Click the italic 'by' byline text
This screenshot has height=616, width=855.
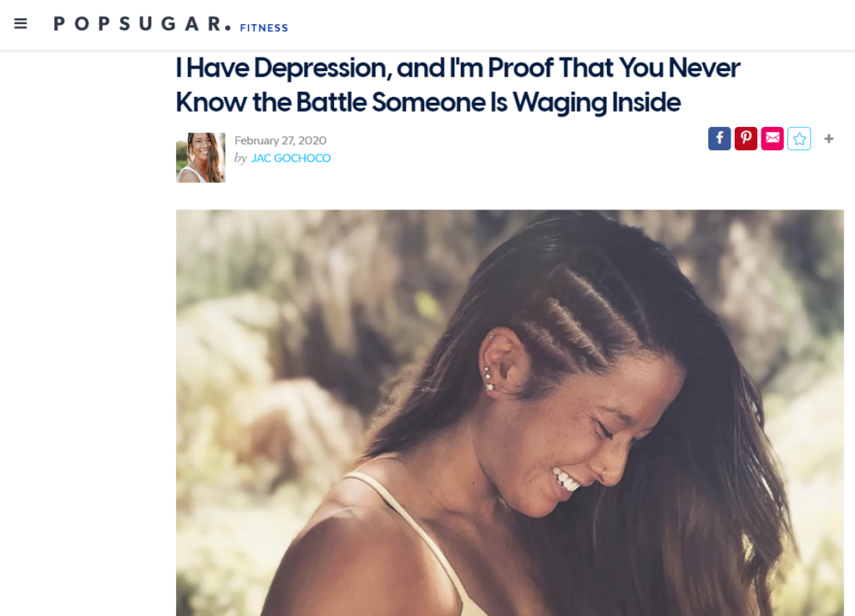240,158
